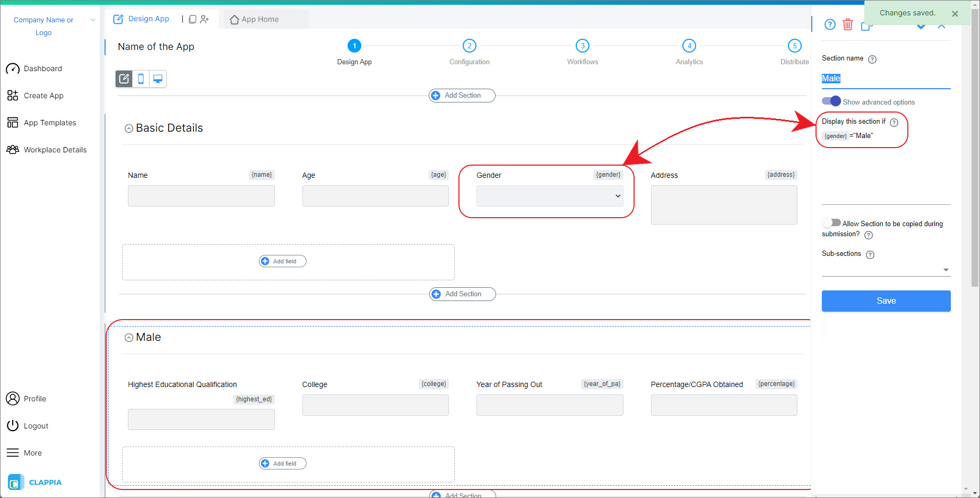Click the Save button
This screenshot has height=498, width=980.
[886, 300]
